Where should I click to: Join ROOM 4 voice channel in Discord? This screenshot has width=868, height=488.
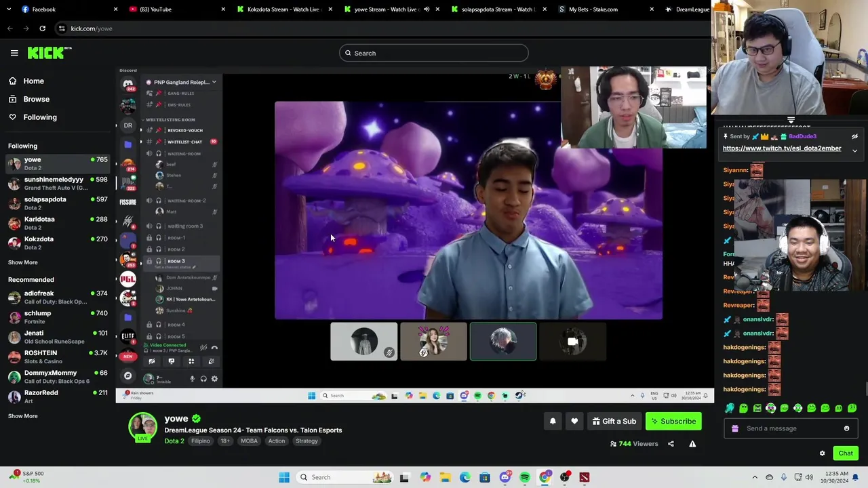pyautogui.click(x=176, y=325)
